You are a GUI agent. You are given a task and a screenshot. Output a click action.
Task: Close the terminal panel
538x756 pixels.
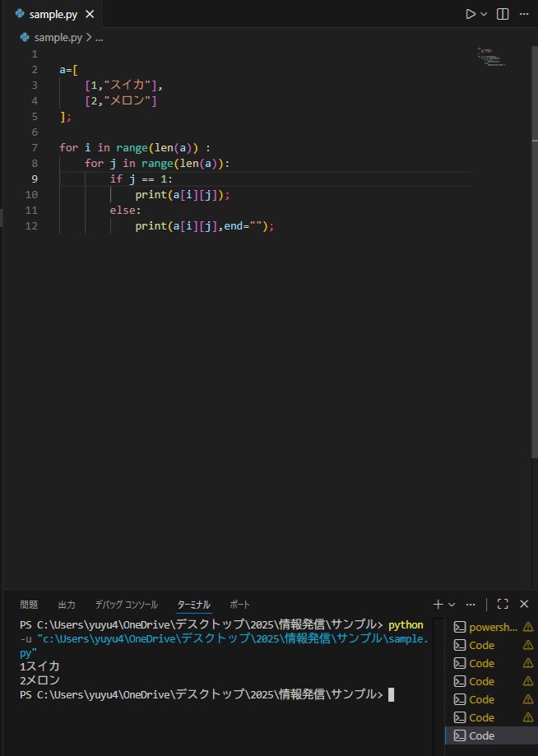524,604
